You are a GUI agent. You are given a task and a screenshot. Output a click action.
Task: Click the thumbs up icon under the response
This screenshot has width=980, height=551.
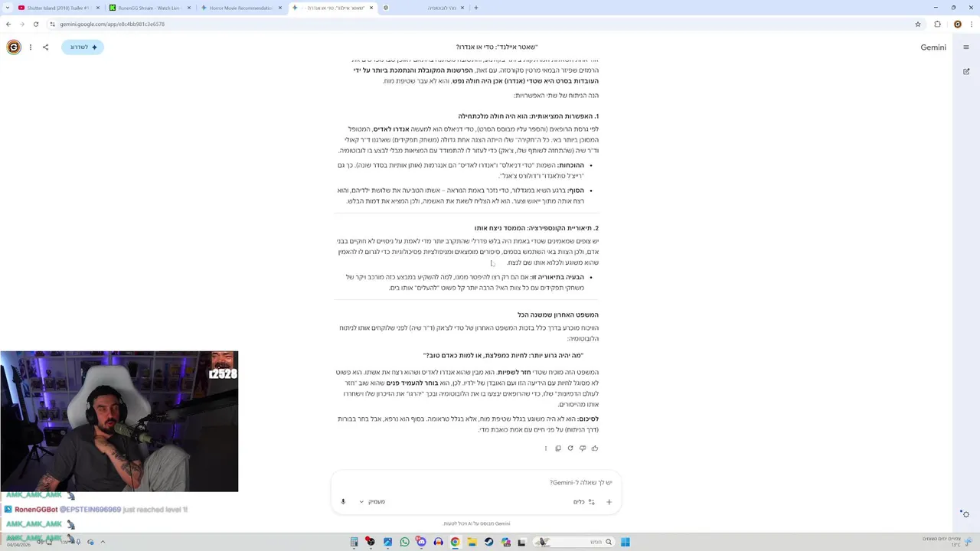coord(595,448)
